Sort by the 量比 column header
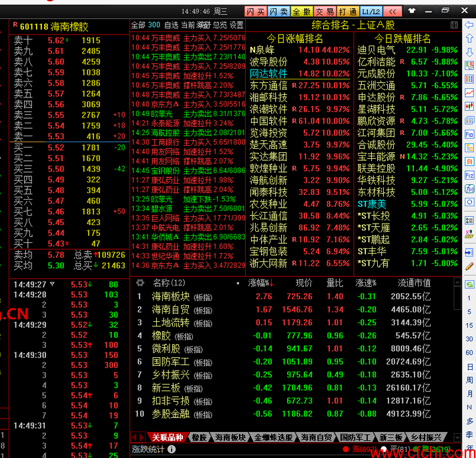 pyautogui.click(x=334, y=283)
